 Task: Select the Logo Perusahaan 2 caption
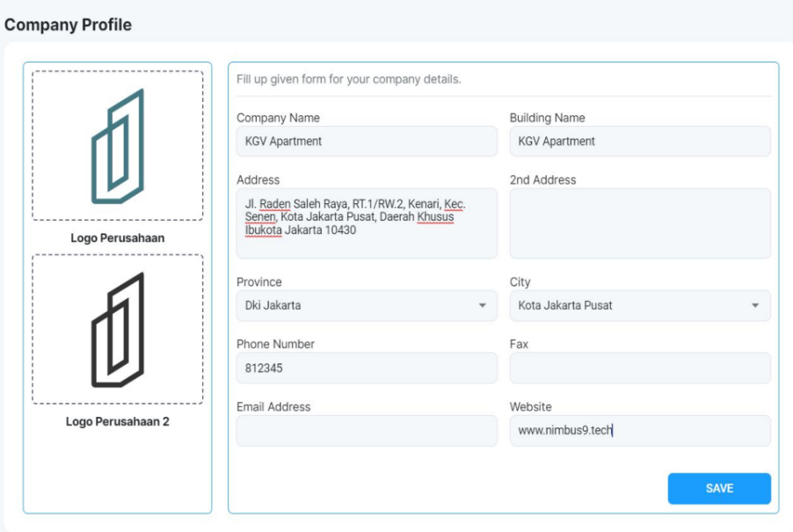coord(118,421)
